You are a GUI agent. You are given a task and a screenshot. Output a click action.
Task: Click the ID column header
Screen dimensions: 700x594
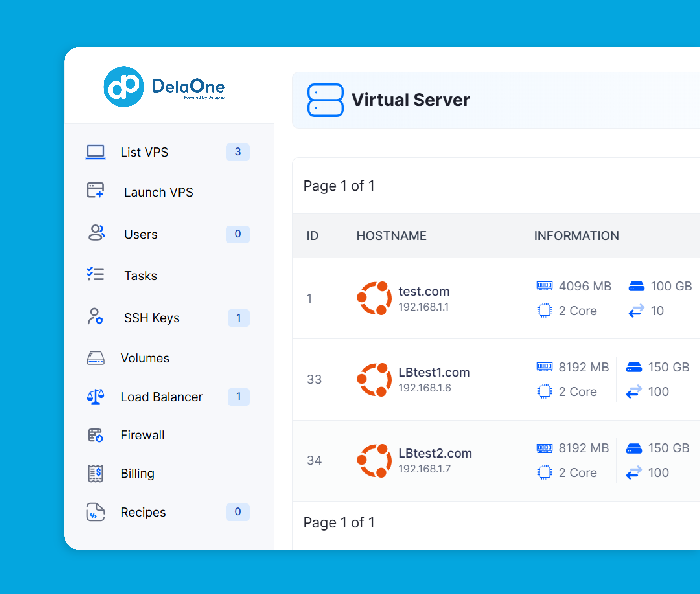click(312, 236)
